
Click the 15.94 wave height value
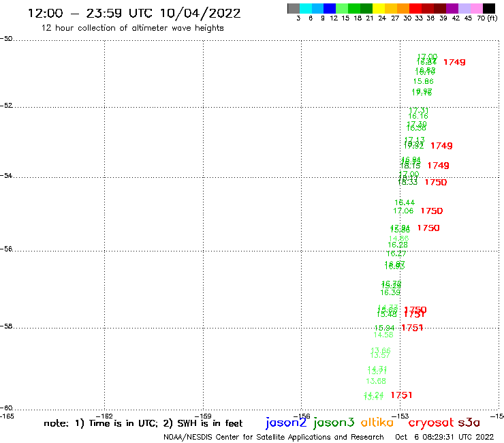(x=384, y=328)
